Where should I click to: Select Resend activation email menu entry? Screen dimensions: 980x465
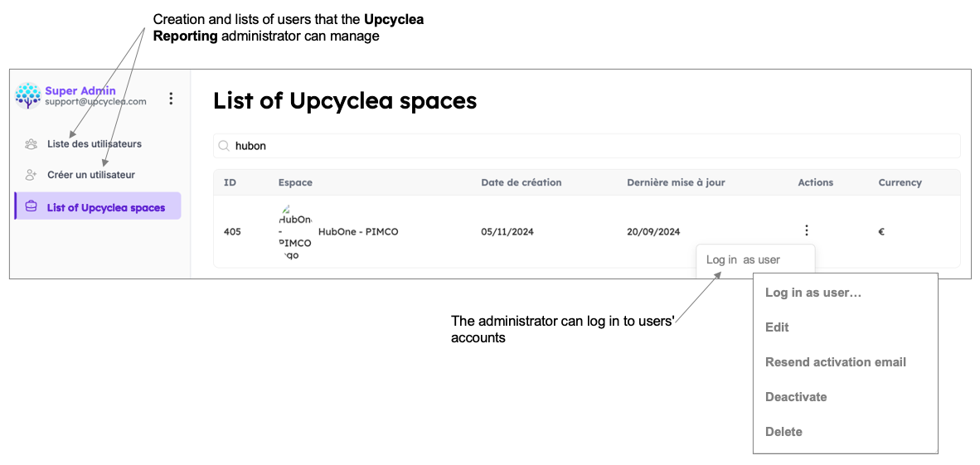tap(836, 362)
